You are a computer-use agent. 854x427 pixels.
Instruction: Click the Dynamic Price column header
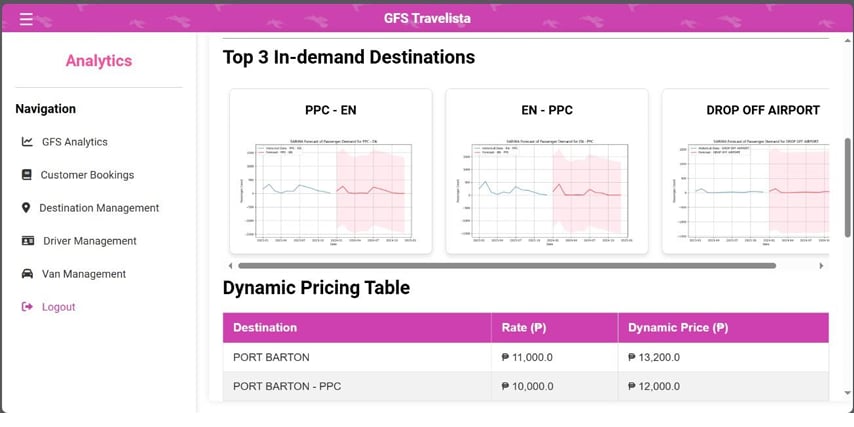point(678,328)
